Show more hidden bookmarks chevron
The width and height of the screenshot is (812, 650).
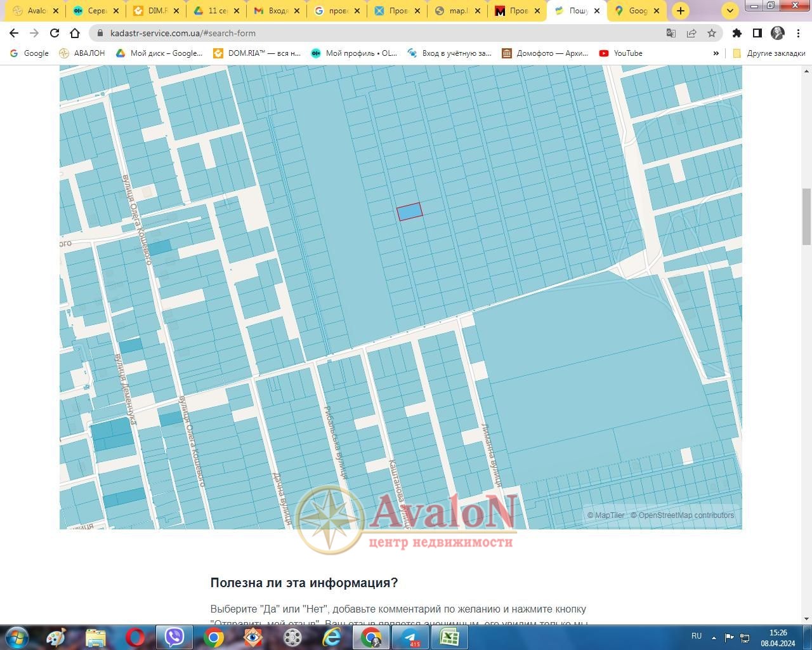coord(716,53)
